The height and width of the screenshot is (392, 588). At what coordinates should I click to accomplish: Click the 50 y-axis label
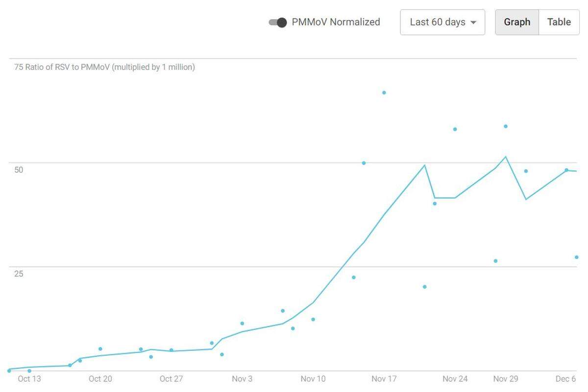(19, 170)
